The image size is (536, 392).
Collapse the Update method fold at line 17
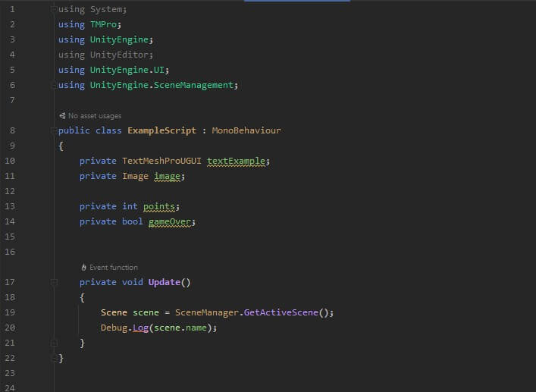54,282
